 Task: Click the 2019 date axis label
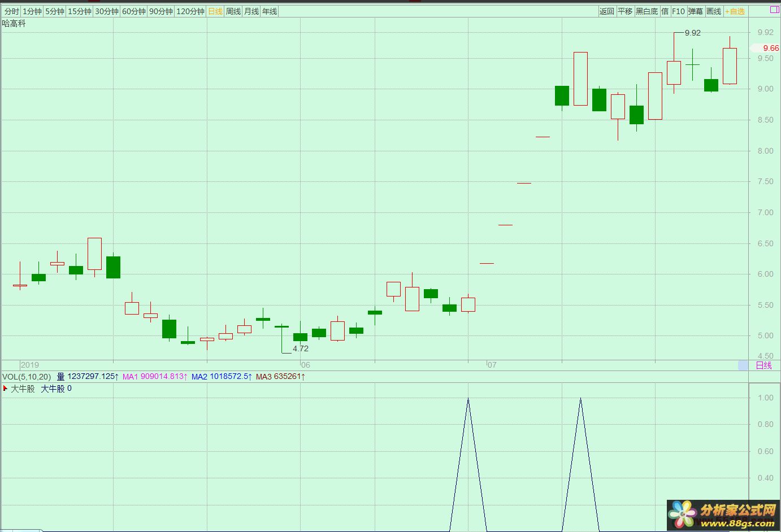pyautogui.click(x=30, y=365)
